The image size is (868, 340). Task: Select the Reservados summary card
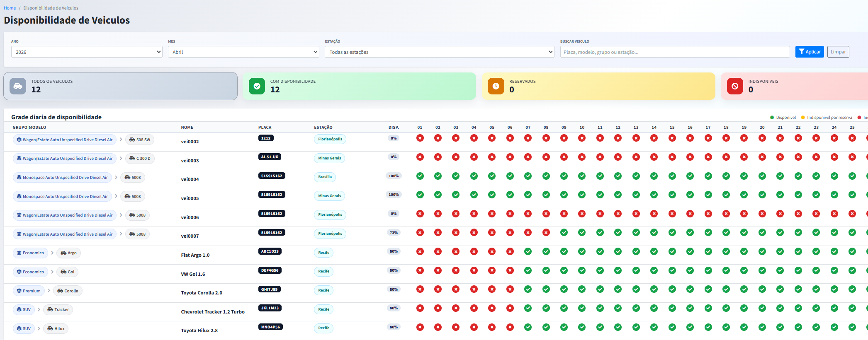[598, 86]
